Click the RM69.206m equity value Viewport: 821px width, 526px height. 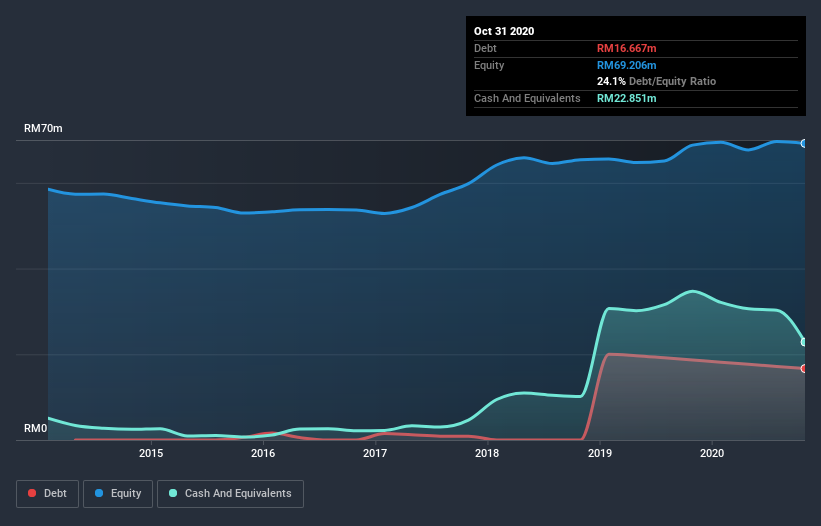tap(626, 65)
